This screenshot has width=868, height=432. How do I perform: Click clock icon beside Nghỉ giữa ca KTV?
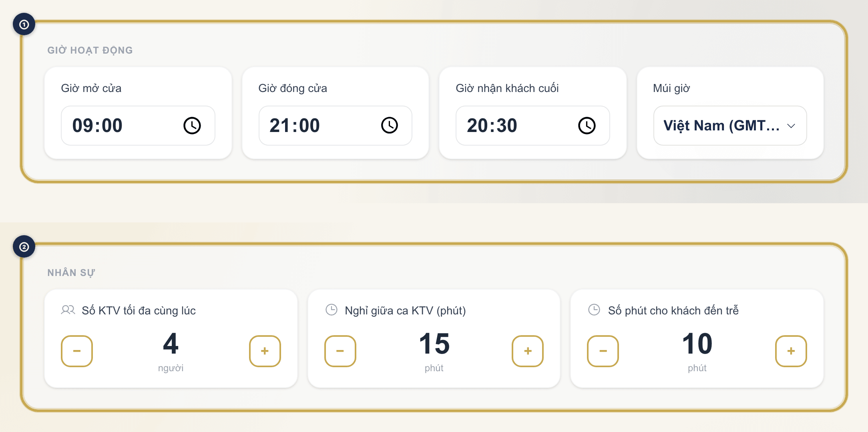pyautogui.click(x=332, y=310)
